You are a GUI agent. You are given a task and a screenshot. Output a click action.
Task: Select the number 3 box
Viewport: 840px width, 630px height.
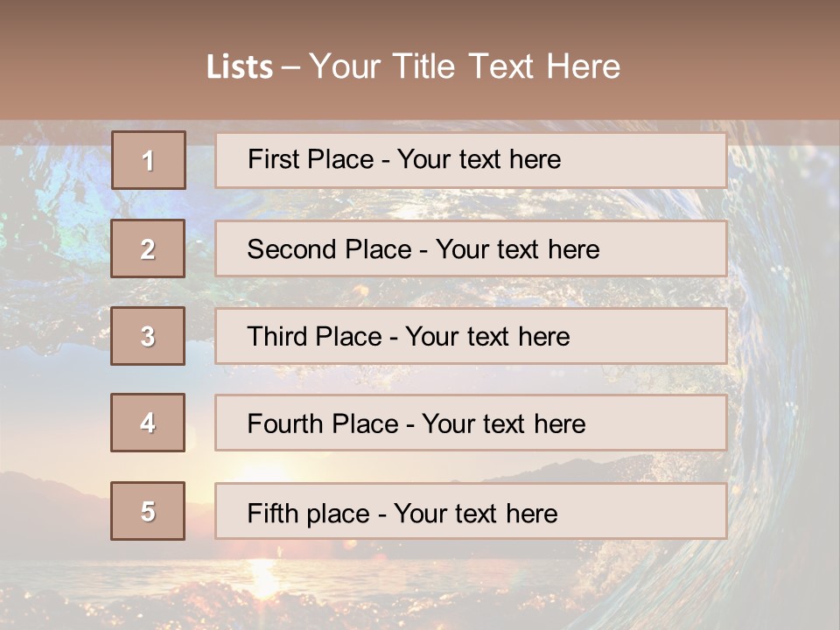(148, 336)
